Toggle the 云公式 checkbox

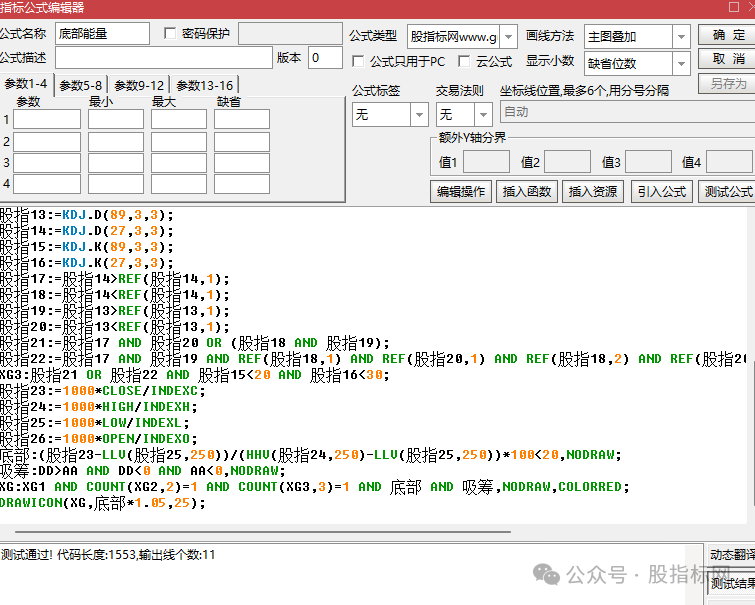[x=464, y=61]
